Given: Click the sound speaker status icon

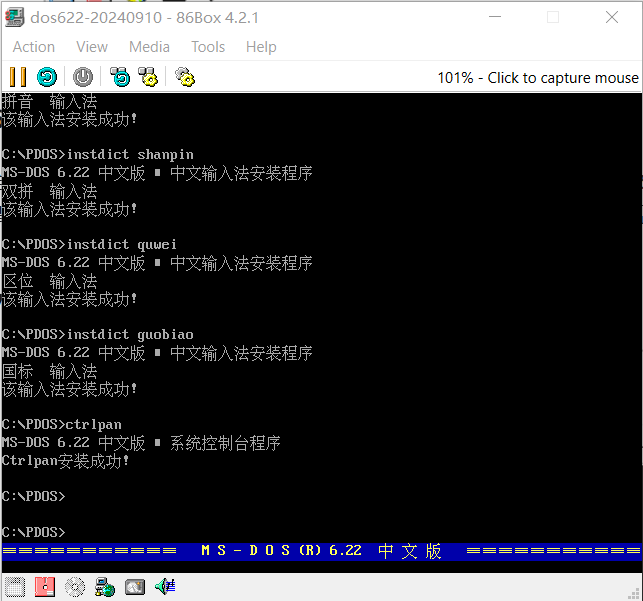Looking at the screenshot, I should pyautogui.click(x=165, y=587).
